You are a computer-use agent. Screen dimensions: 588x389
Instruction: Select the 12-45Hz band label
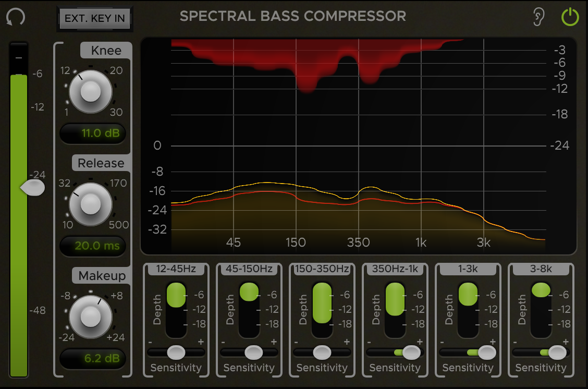click(x=176, y=269)
